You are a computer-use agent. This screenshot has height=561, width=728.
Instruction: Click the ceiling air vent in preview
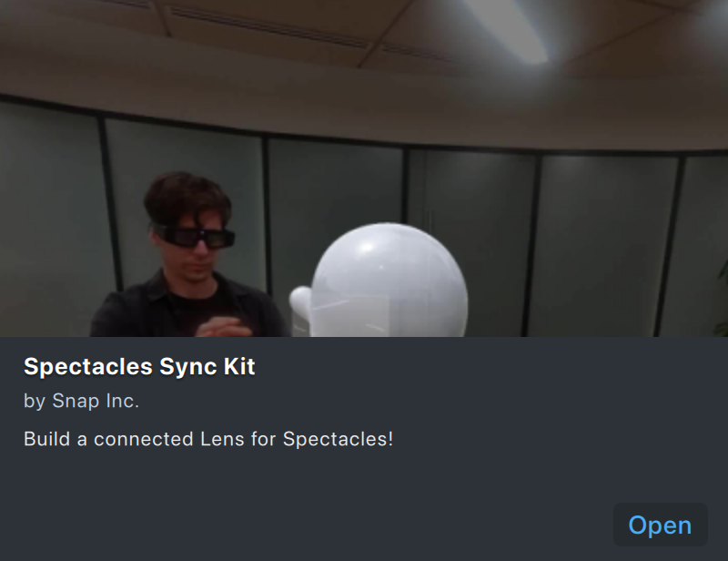tap(269, 27)
